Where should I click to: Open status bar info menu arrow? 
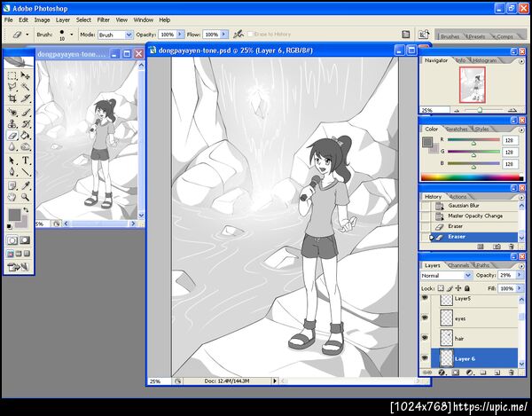(275, 381)
